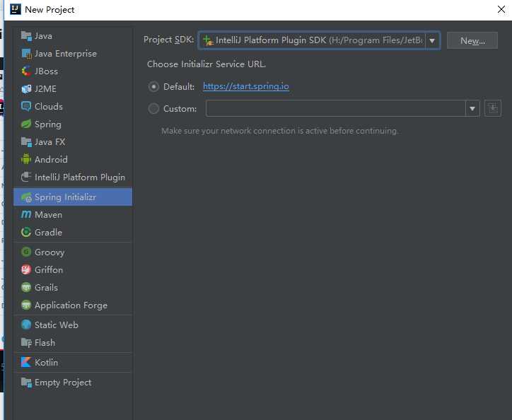Image resolution: width=512 pixels, height=420 pixels.
Task: Click the Griffon icon
Action: click(26, 269)
